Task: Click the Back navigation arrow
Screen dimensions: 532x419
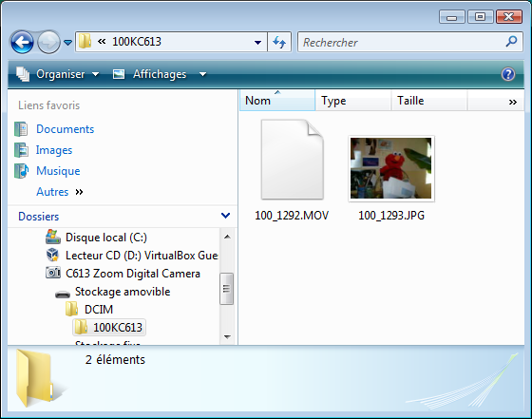Action: point(22,43)
